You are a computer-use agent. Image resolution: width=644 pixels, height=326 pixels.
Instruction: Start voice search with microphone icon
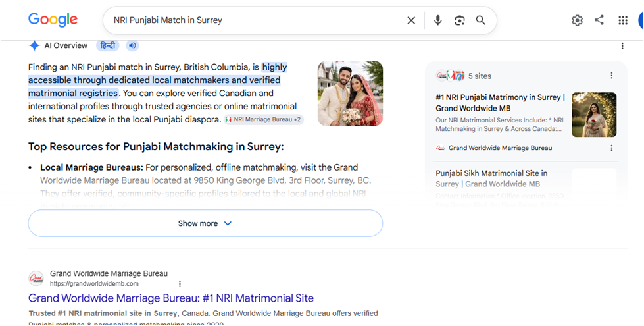438,20
